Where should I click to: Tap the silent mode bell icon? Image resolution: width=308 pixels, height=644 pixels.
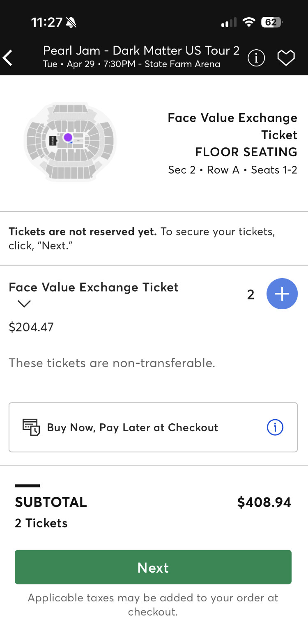[71, 22]
